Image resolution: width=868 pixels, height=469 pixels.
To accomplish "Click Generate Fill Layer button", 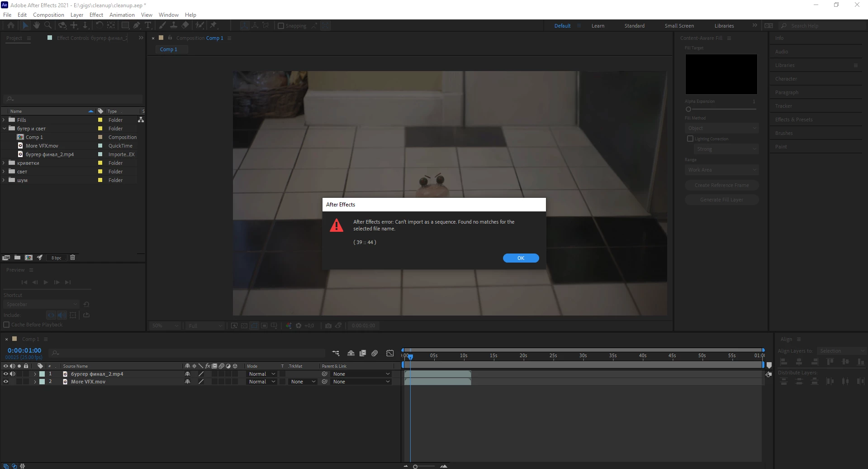I will tap(721, 200).
